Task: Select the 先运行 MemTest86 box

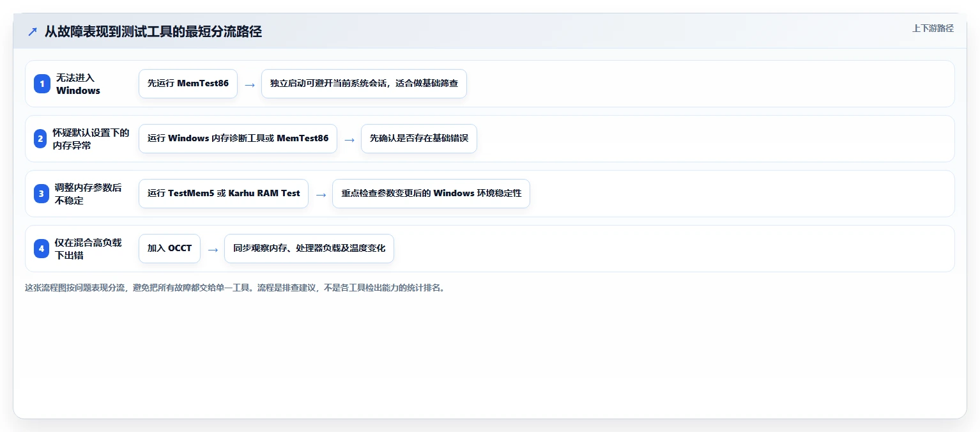Action: pyautogui.click(x=188, y=84)
